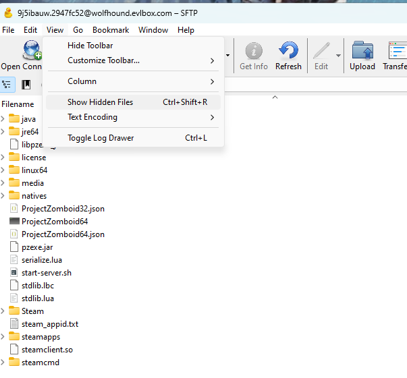Image resolution: width=407 pixels, height=378 pixels.
Task: Expand the license folder
Action: [x=3, y=157]
